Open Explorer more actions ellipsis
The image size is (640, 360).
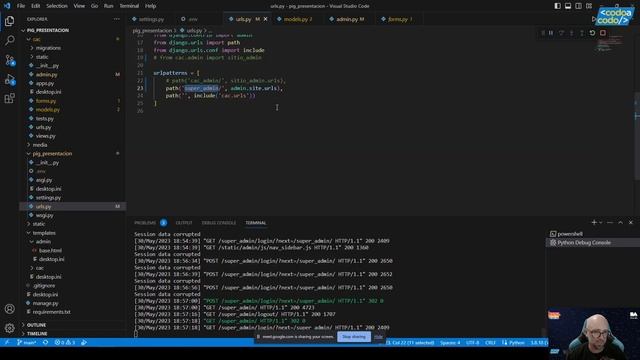117,19
